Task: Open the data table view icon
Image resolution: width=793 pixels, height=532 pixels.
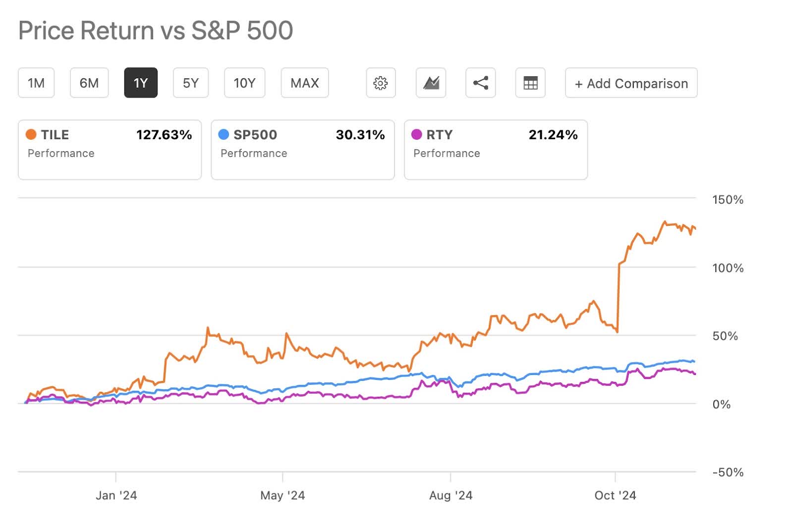Action: tap(530, 83)
